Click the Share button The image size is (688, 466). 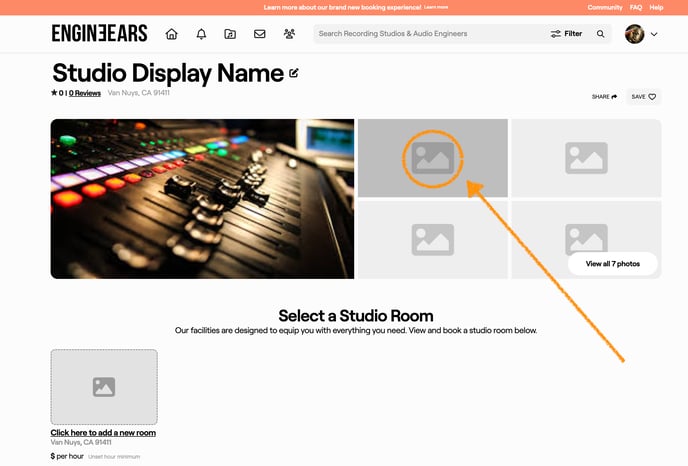tap(604, 97)
